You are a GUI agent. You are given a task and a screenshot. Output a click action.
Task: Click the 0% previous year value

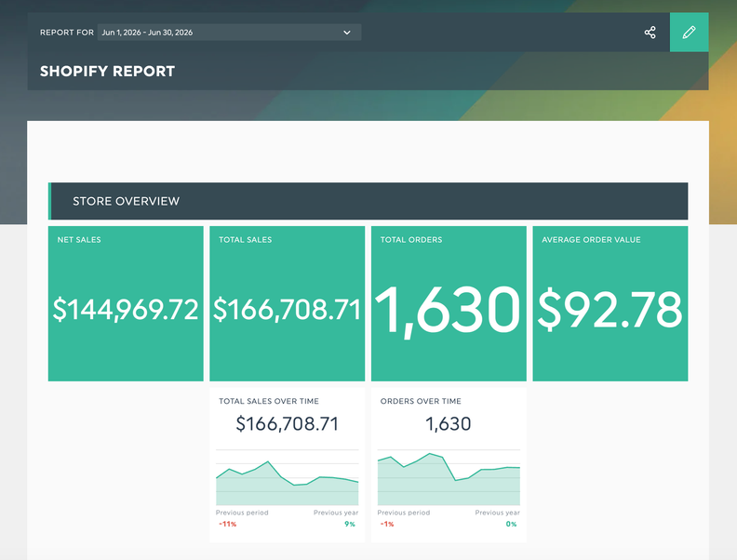pyautogui.click(x=512, y=524)
